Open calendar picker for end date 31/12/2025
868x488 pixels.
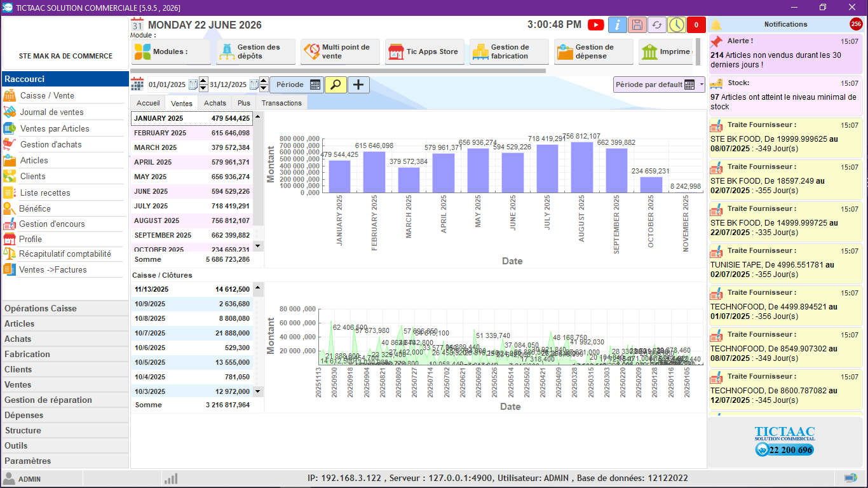click(254, 85)
